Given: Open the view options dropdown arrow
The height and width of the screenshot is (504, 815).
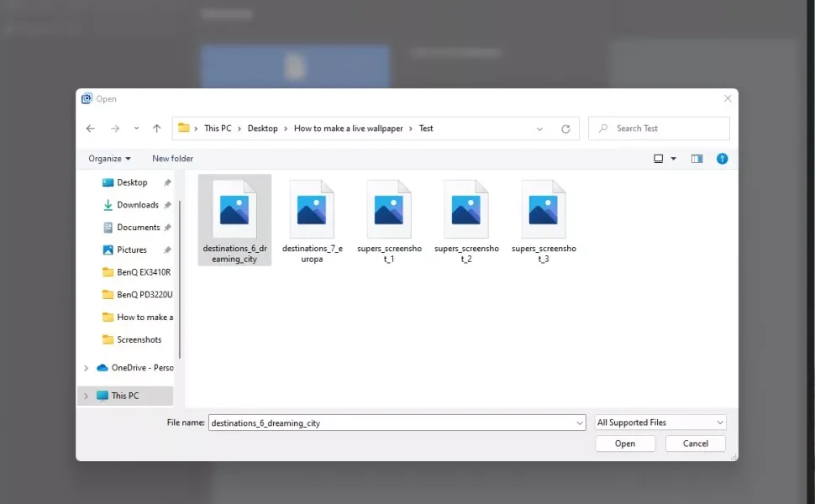Looking at the screenshot, I should point(673,159).
